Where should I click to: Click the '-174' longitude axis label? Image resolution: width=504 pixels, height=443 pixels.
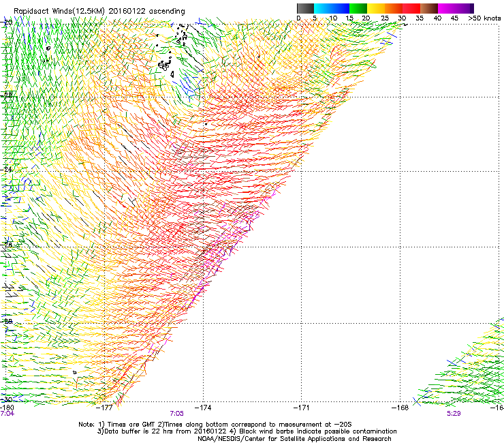pos(204,408)
